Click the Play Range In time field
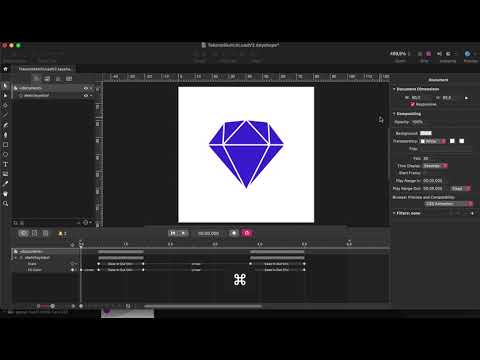 432,180
